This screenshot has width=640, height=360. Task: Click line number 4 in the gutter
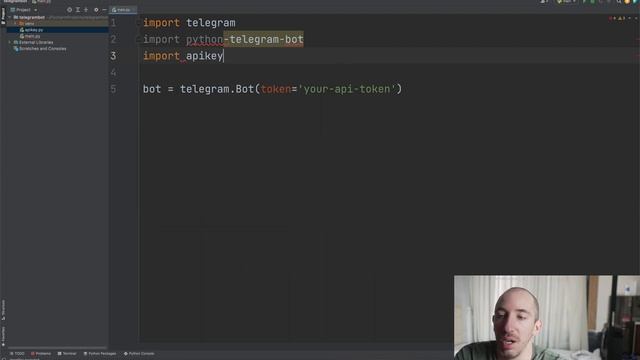pos(113,73)
